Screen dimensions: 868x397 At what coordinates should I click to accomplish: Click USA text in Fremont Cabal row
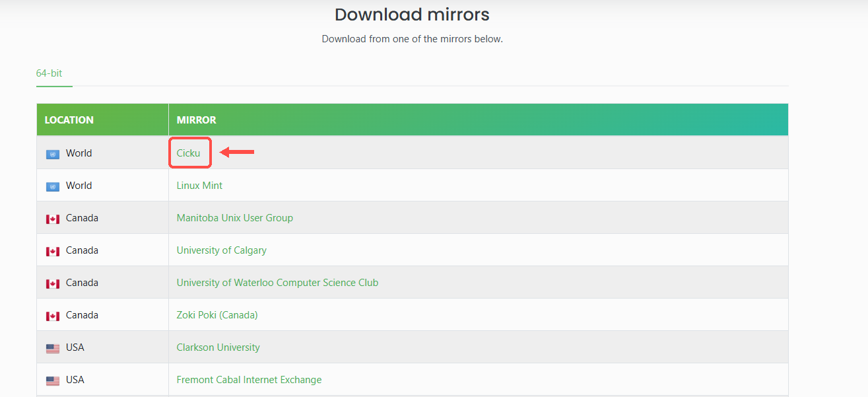click(x=75, y=380)
